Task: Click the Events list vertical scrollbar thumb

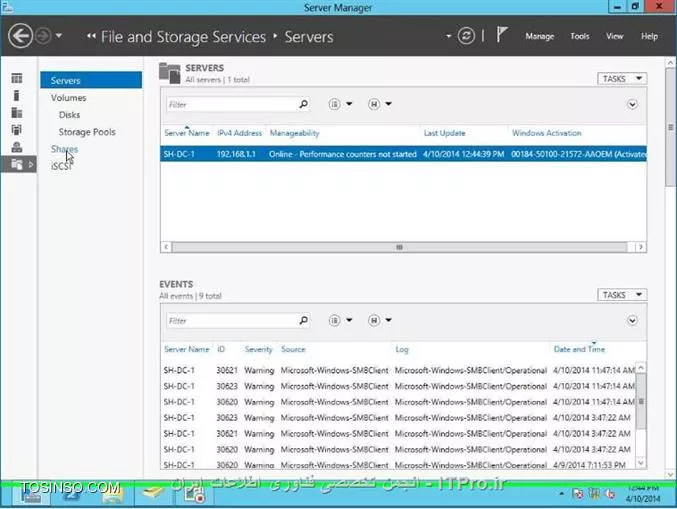Action: pos(641,401)
